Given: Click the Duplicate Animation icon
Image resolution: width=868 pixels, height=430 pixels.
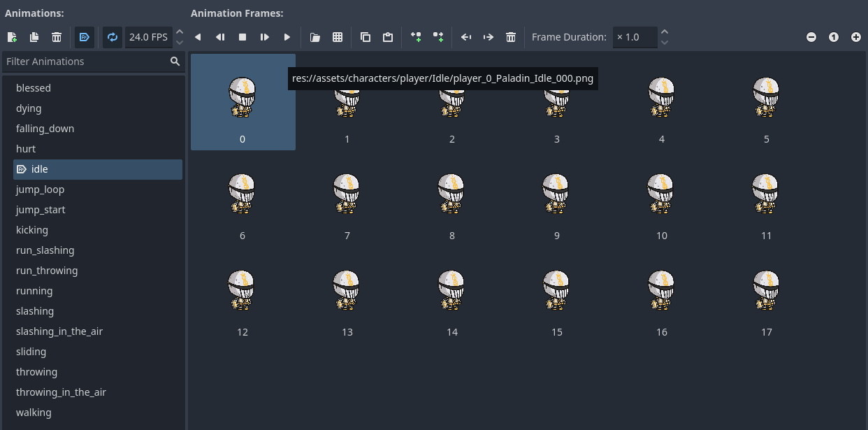Looking at the screenshot, I should (34, 37).
